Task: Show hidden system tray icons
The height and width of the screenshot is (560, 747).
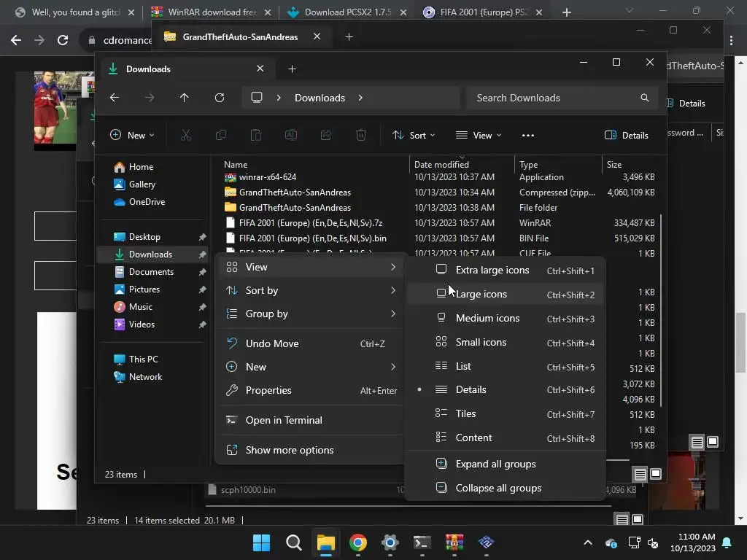Action: point(588,542)
